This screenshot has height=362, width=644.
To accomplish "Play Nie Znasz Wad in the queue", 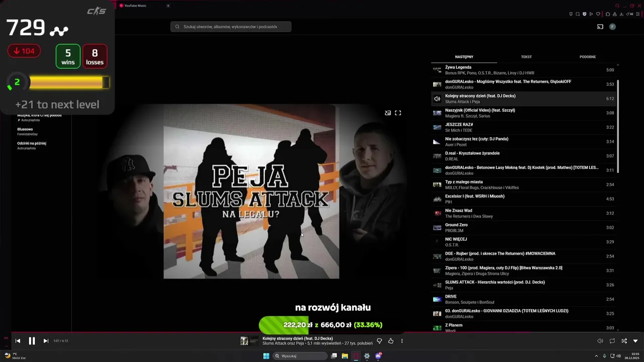I will click(x=523, y=213).
